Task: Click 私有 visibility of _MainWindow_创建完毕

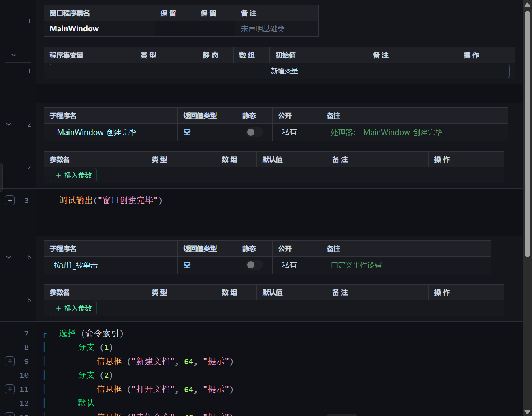Action: (289, 132)
